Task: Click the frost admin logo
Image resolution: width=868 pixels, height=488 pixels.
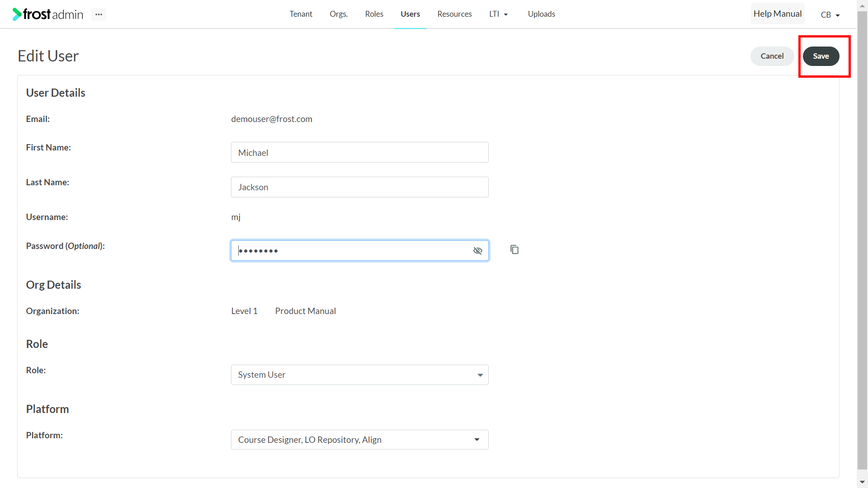Action: [48, 14]
